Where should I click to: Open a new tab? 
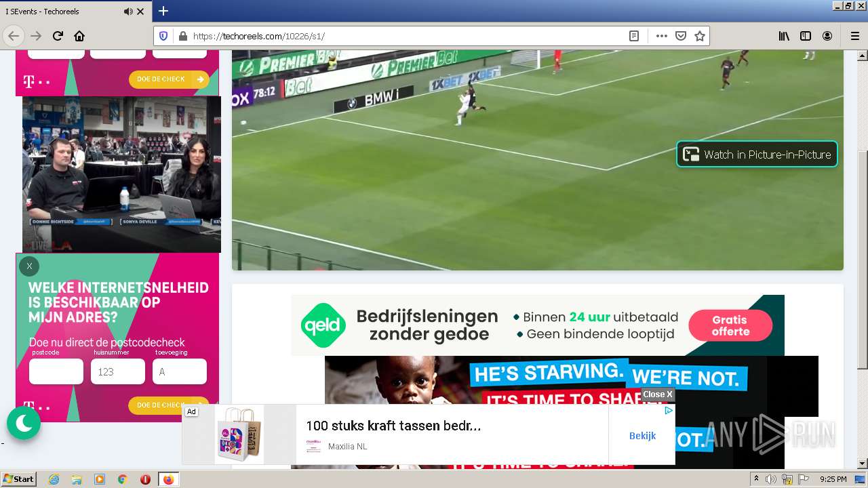coord(163,11)
